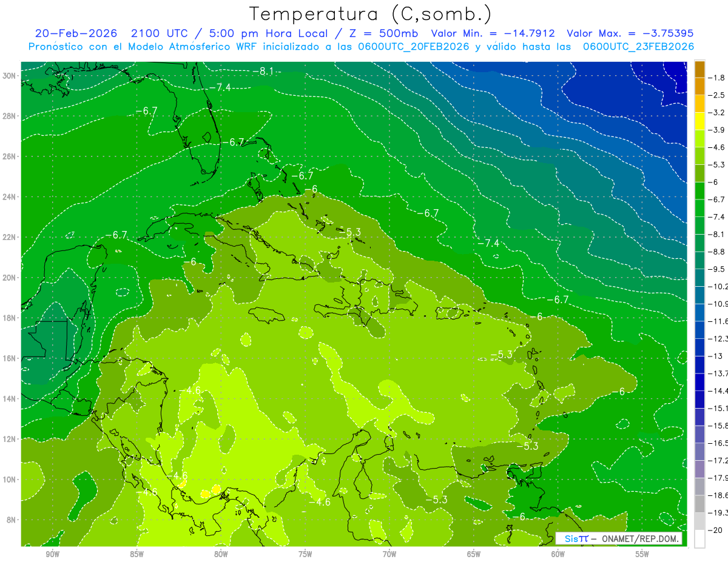Click latitude axis label 8N

[x=11, y=520]
